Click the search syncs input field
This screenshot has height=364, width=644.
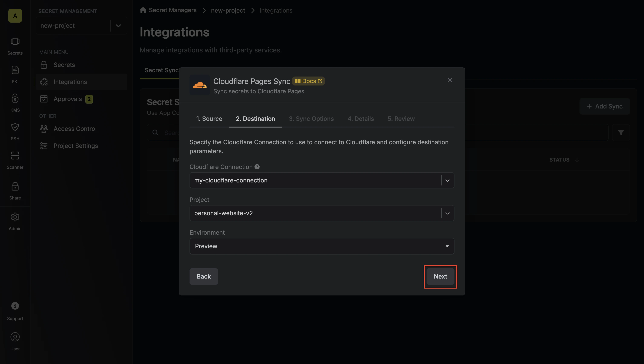(x=378, y=133)
